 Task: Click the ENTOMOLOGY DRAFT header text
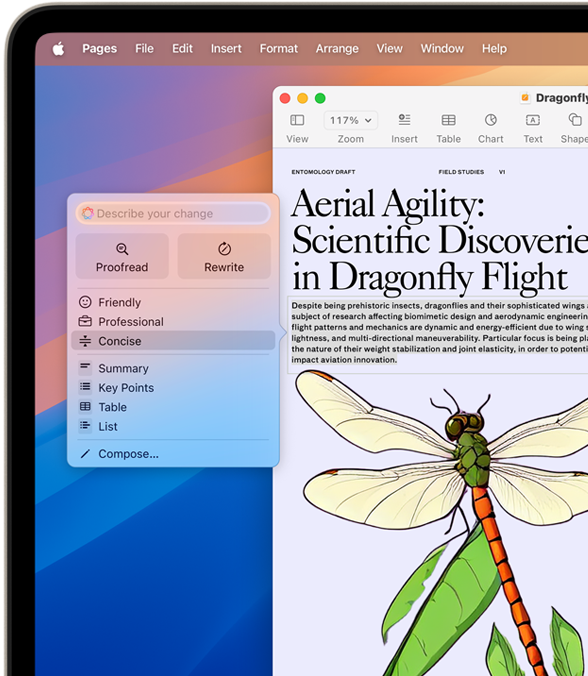323,172
